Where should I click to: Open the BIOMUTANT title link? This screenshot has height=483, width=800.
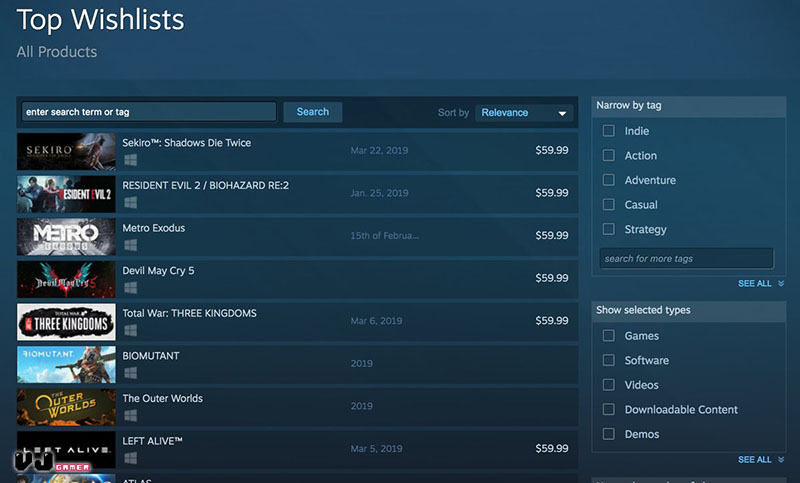pos(151,356)
